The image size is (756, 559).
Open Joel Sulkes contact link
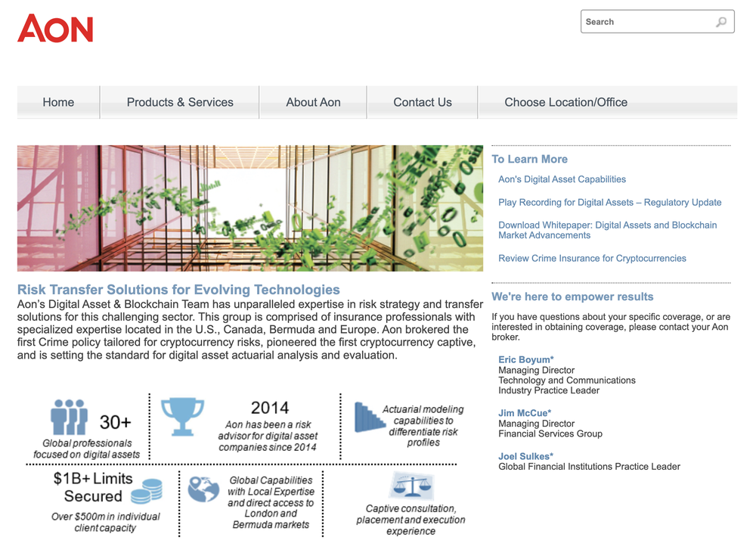click(x=525, y=456)
